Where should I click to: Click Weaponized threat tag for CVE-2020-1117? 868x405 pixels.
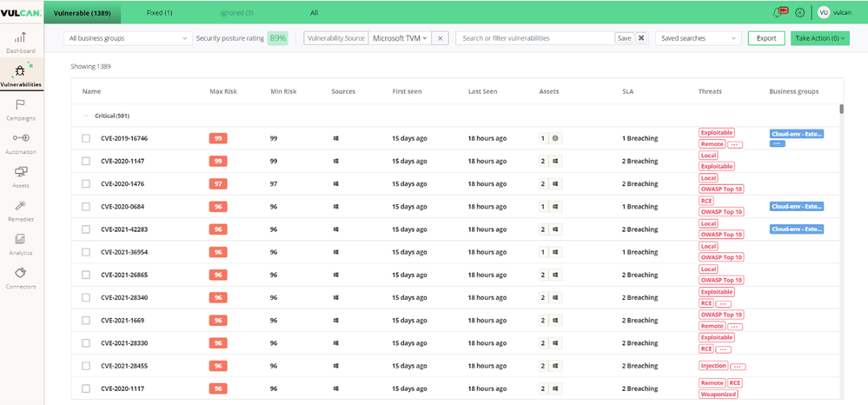pyautogui.click(x=719, y=394)
